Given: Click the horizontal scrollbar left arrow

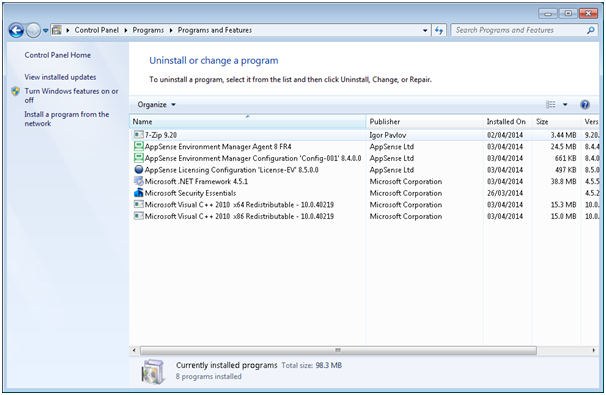Looking at the screenshot, I should (134, 350).
